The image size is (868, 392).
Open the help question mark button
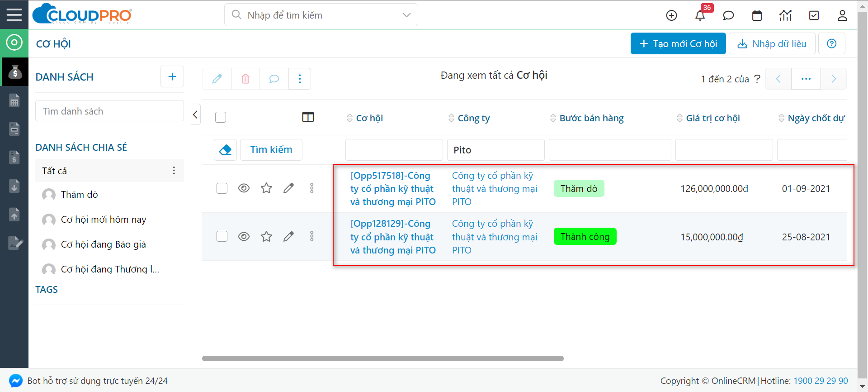coord(831,43)
